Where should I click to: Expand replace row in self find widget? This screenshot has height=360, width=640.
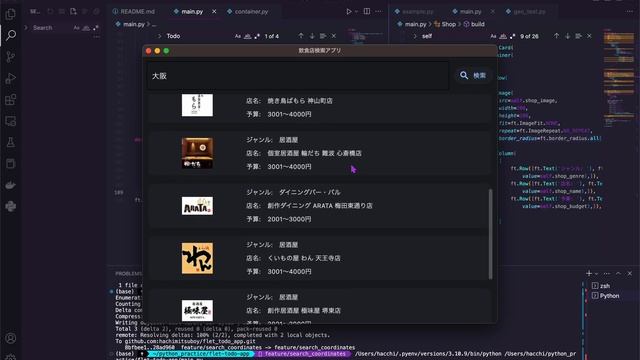tap(415, 36)
